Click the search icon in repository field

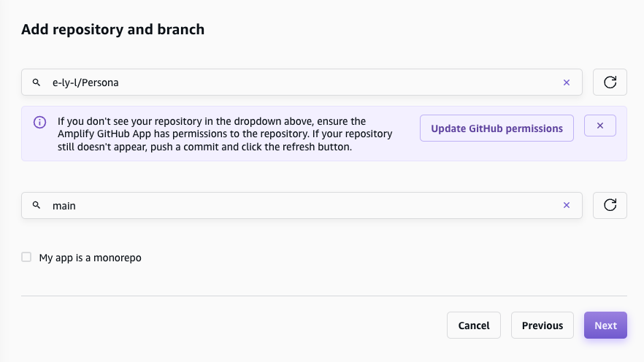click(x=37, y=82)
